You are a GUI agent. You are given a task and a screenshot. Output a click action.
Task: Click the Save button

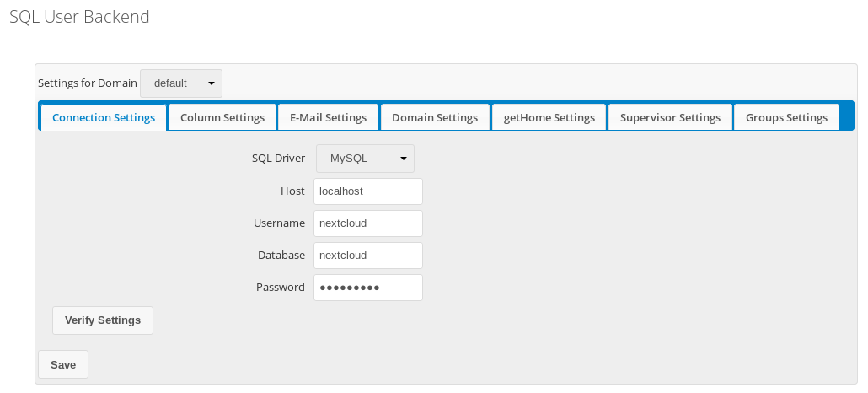pyautogui.click(x=63, y=364)
